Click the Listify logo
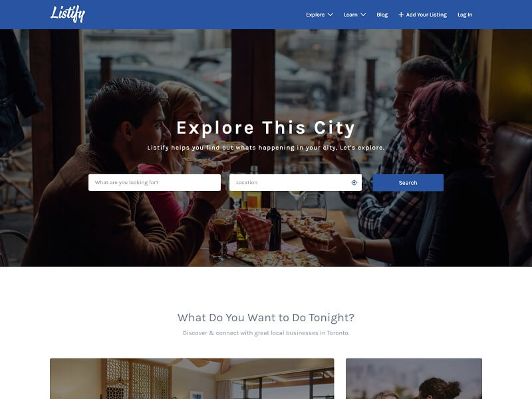This screenshot has width=532, height=399. pos(68,14)
